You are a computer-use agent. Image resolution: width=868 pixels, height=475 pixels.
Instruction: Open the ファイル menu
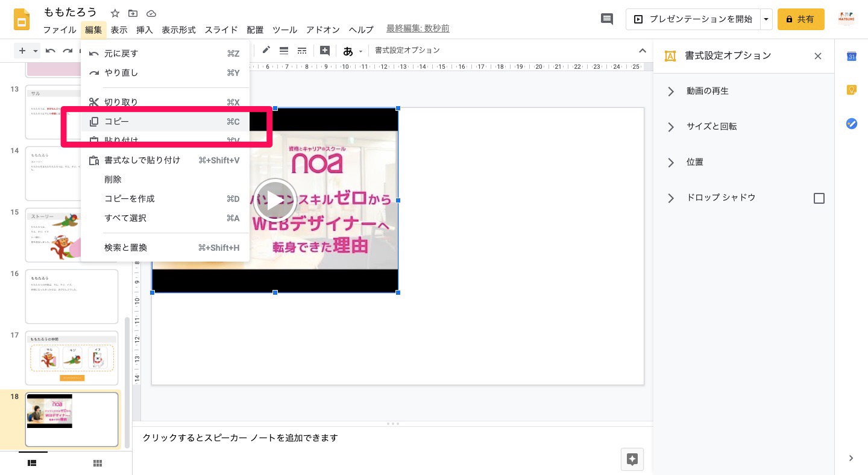[60, 30]
